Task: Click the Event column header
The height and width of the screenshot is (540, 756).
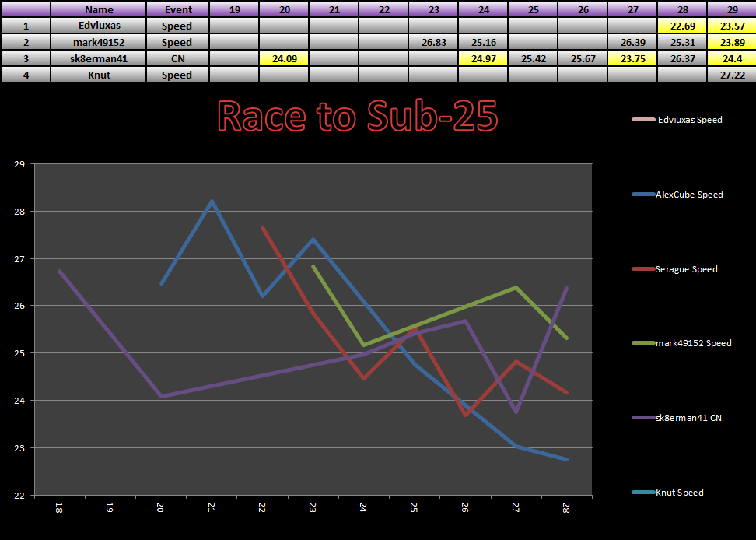Action: [x=177, y=9]
